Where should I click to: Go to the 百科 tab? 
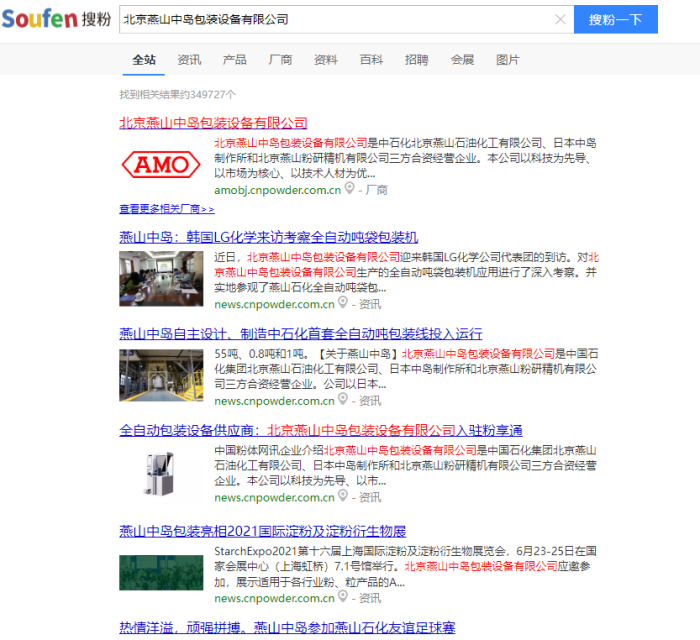click(x=371, y=60)
